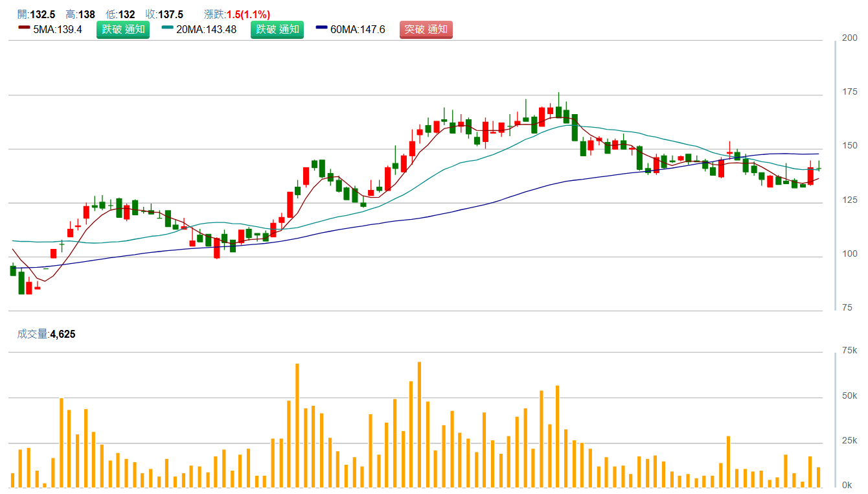Click the 75k volume axis label
Viewport: 868px width, 494px height.
pyautogui.click(x=849, y=351)
